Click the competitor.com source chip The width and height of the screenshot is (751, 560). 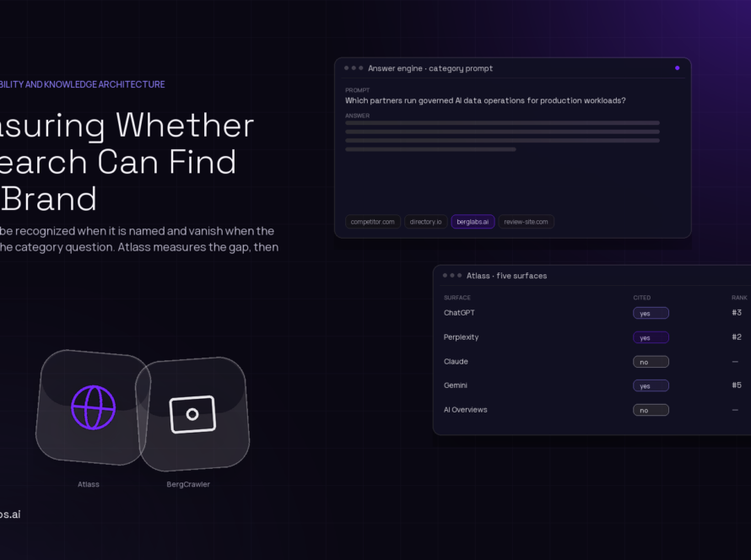point(373,222)
